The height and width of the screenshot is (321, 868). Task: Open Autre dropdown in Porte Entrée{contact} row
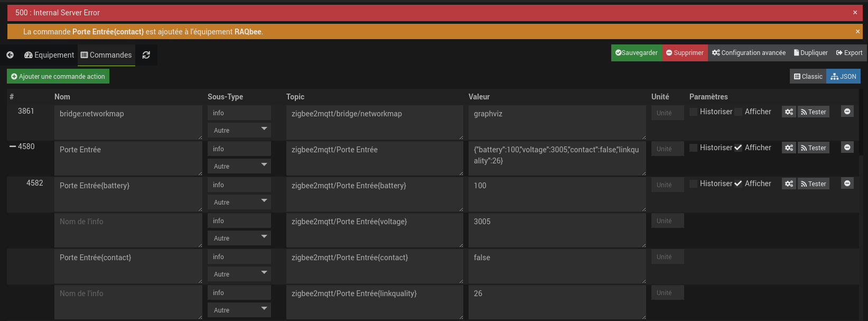coord(239,274)
